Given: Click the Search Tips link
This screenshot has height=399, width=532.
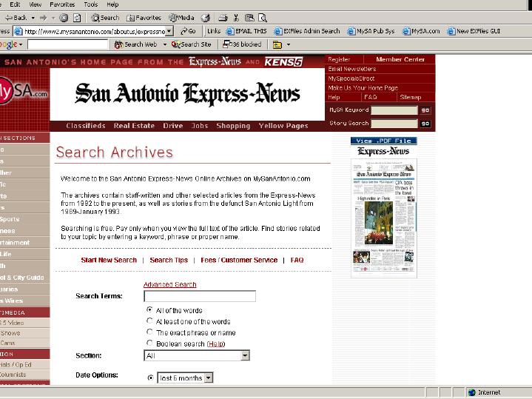Looking at the screenshot, I should 169,260.
